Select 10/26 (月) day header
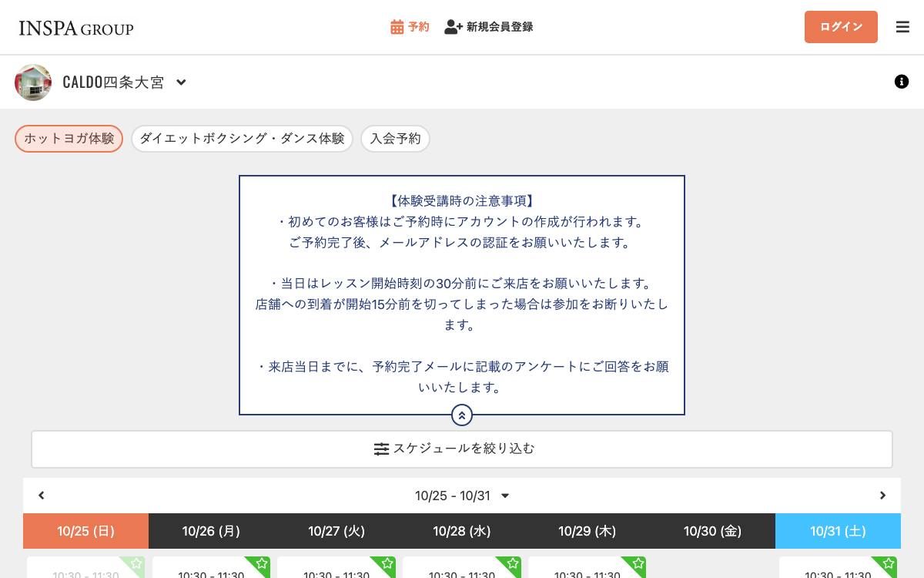The width and height of the screenshot is (924, 578). [211, 531]
